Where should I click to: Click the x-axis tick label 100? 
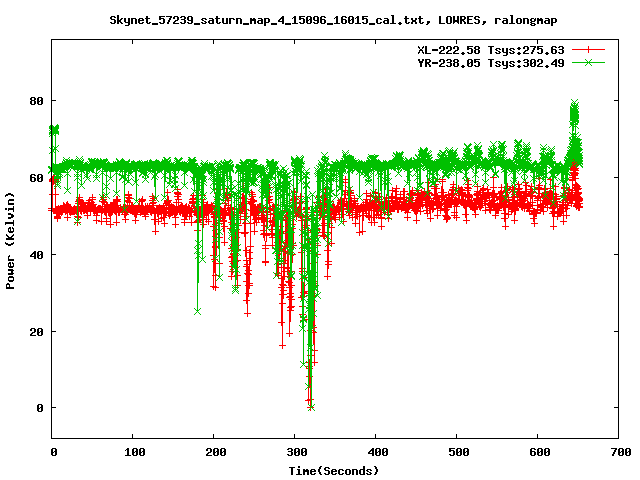(135, 452)
